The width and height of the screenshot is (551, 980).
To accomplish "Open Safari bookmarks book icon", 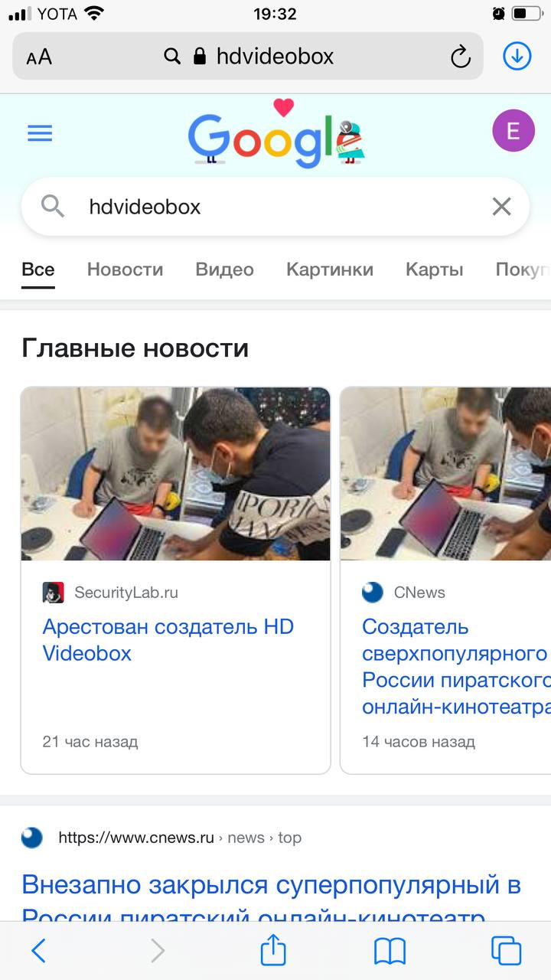I will point(390,951).
